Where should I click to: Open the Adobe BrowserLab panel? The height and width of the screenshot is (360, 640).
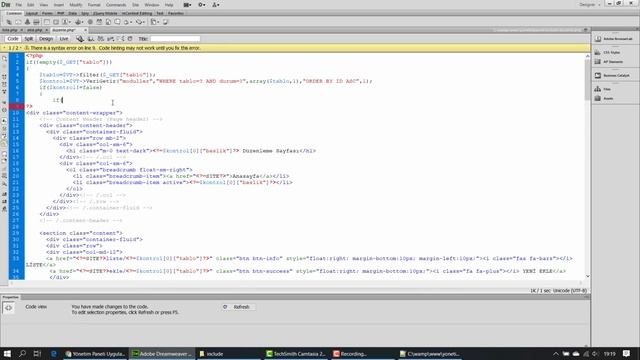coord(615,39)
